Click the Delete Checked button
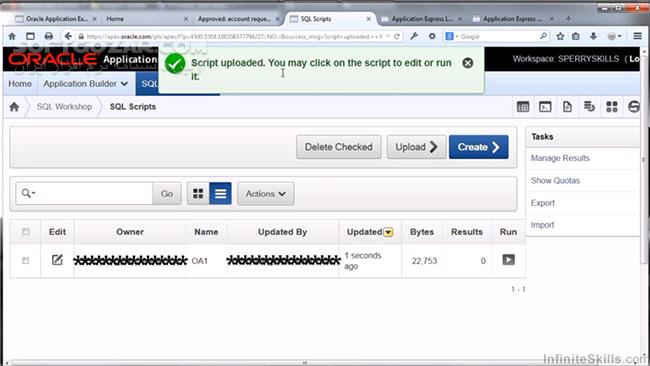The image size is (650, 366). pos(339,147)
